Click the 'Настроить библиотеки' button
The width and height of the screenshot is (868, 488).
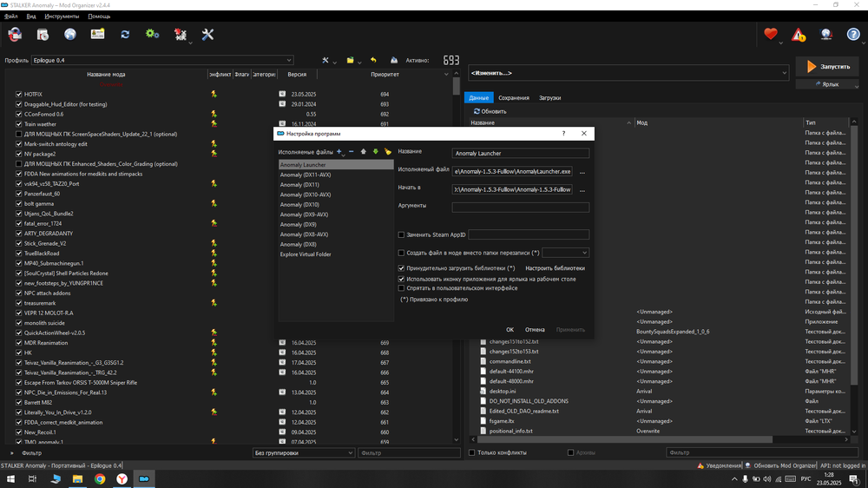[x=555, y=268]
